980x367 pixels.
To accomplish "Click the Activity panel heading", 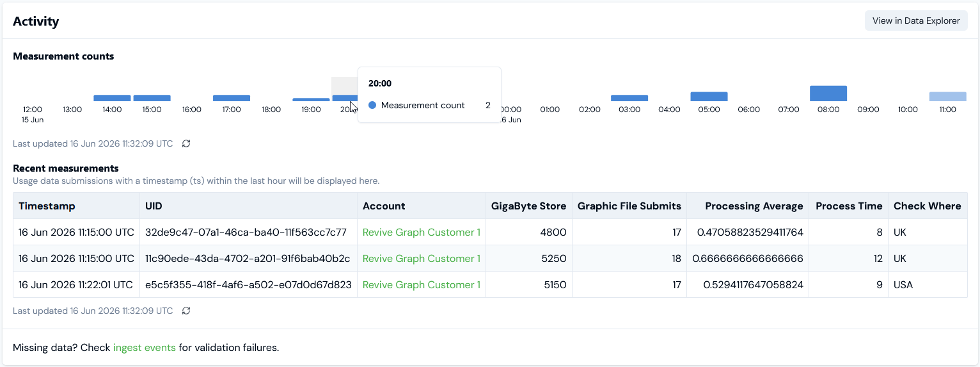I will click(36, 21).
